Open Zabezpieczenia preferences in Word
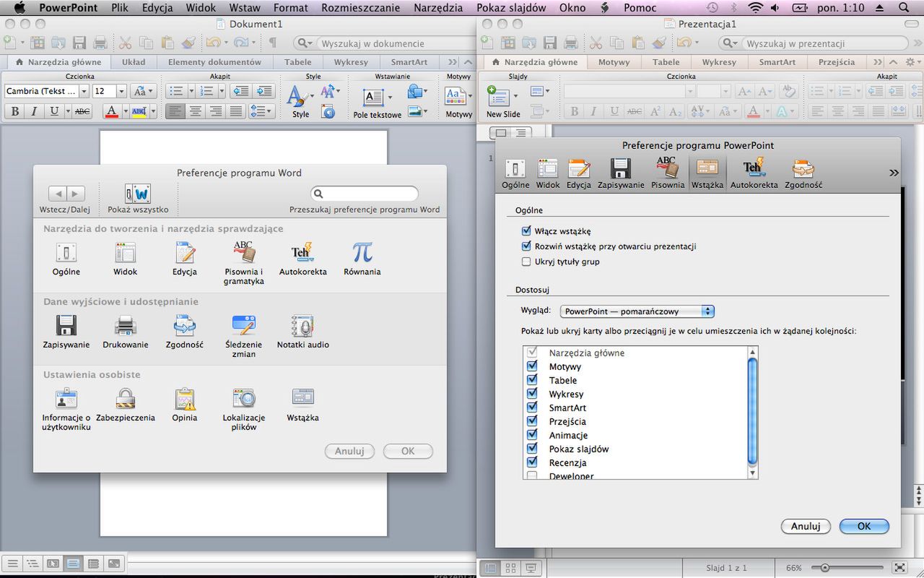924x578 pixels. coord(126,405)
